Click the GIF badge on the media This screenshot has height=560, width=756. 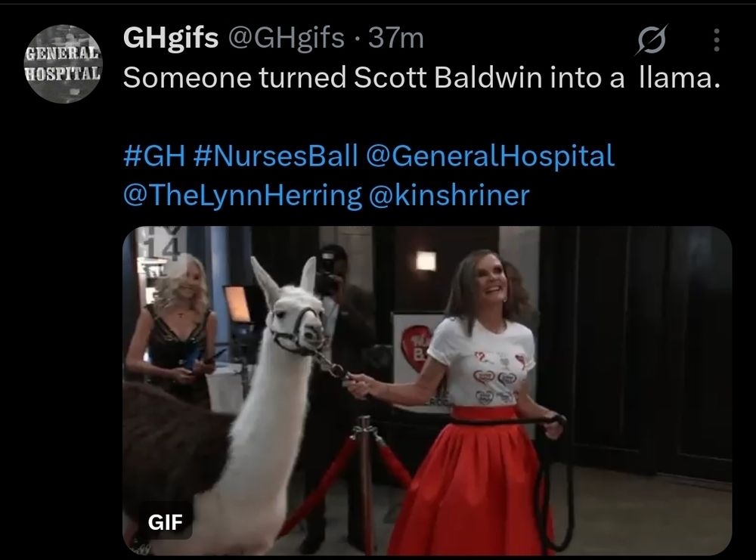coord(166,522)
